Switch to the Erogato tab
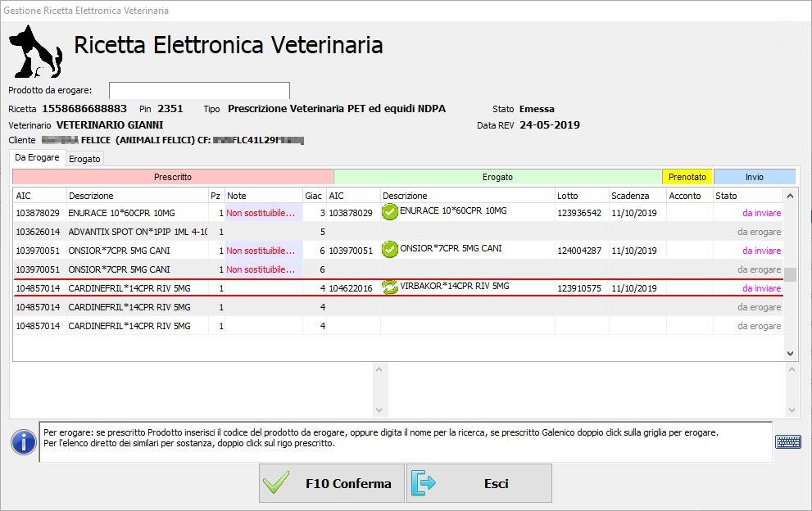This screenshot has height=511, width=812. tap(84, 159)
